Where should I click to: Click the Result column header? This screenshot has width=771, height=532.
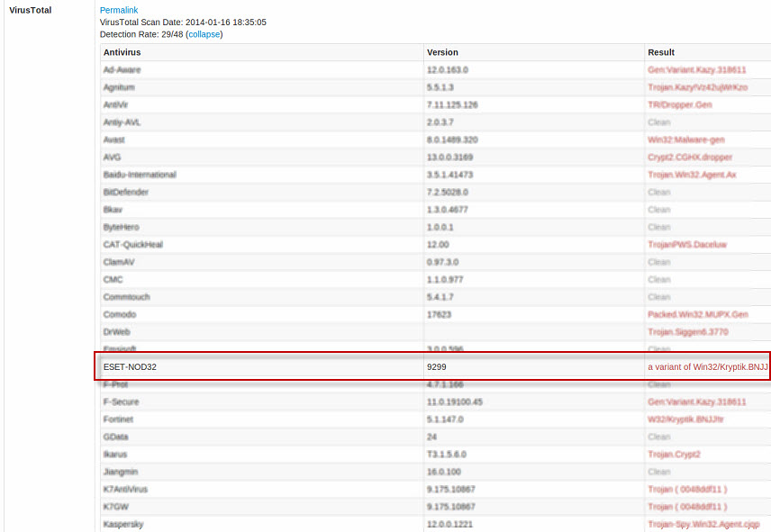[661, 52]
